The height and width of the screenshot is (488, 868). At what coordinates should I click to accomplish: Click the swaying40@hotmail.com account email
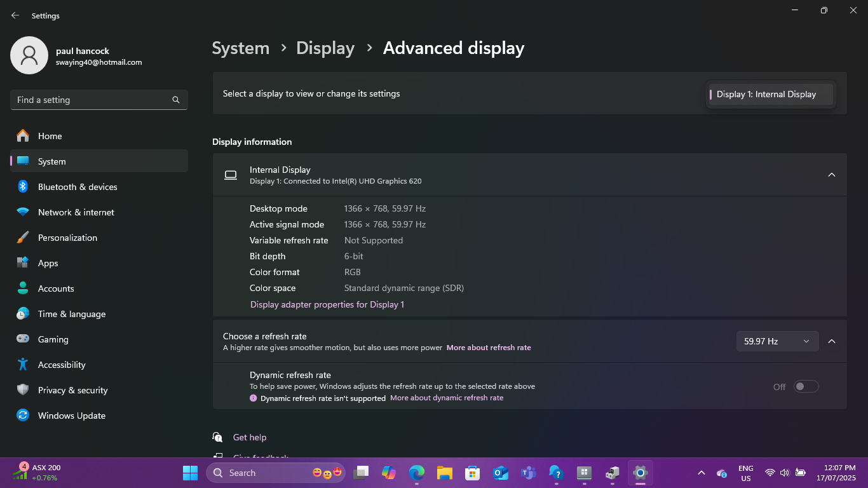point(98,62)
